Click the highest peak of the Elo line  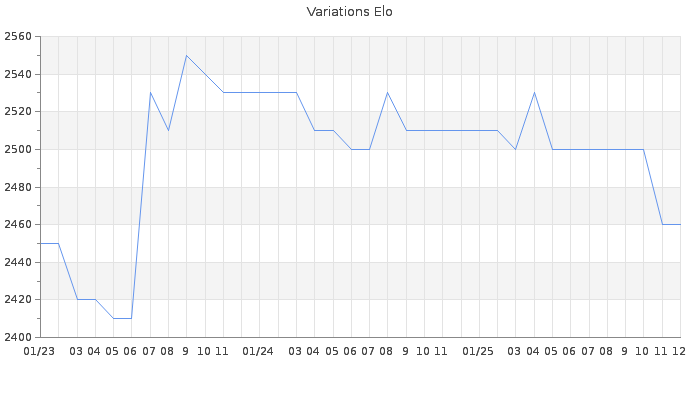186,56
